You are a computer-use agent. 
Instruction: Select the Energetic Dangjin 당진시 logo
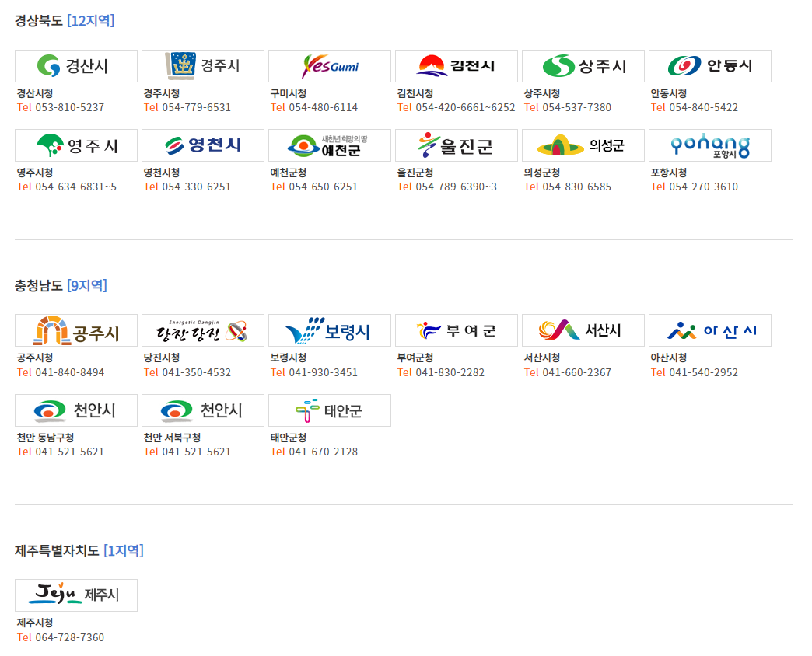pos(202,330)
